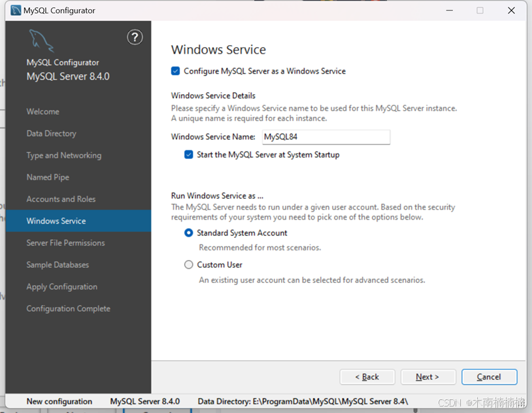Open the Accounts and Roles step
Viewport: 532px width, 413px height.
pos(61,199)
